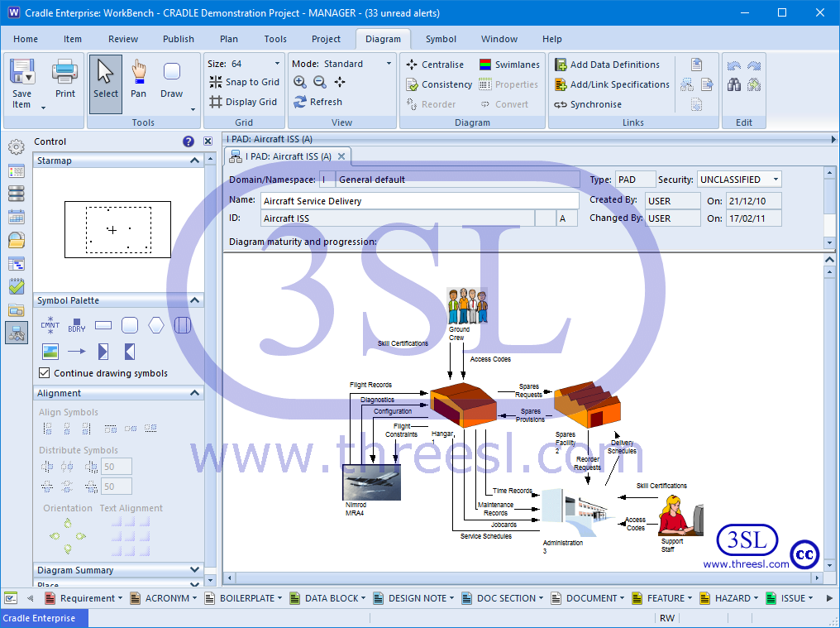Screen dimensions: 840x628
Task: Toggle Display Grid option
Action: click(x=243, y=102)
